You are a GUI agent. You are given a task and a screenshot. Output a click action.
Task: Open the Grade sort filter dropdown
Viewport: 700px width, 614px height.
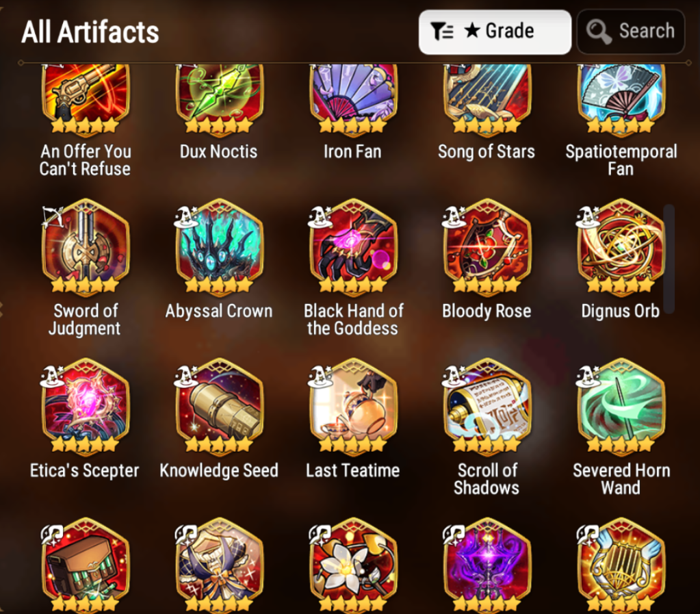coord(495,32)
